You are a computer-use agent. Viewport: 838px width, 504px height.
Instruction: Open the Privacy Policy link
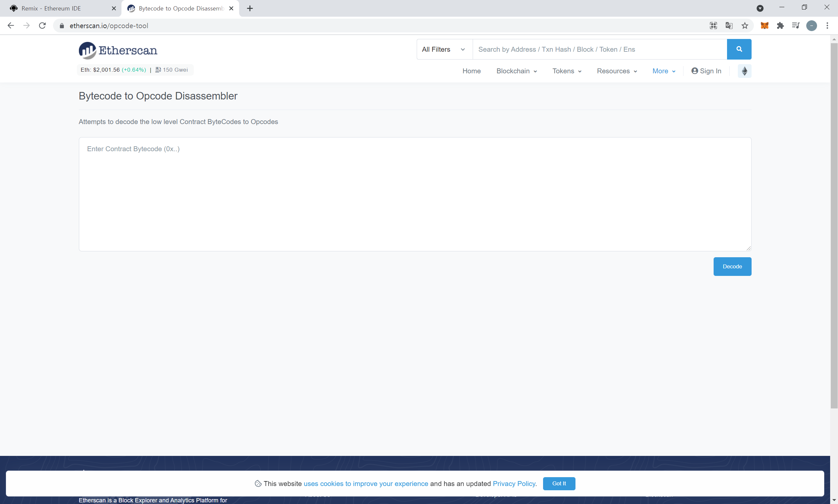[514, 483]
